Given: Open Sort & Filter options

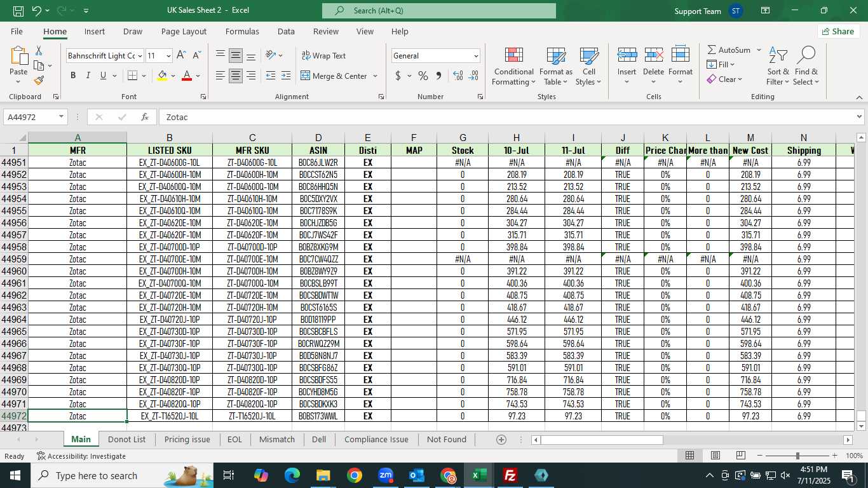Looking at the screenshot, I should tap(778, 66).
